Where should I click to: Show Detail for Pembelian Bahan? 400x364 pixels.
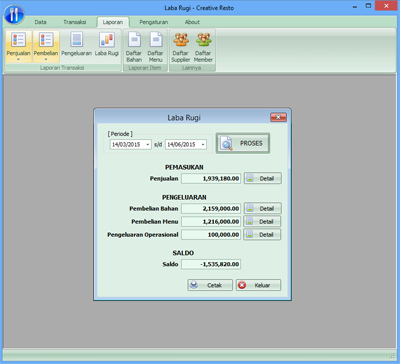[x=263, y=208]
